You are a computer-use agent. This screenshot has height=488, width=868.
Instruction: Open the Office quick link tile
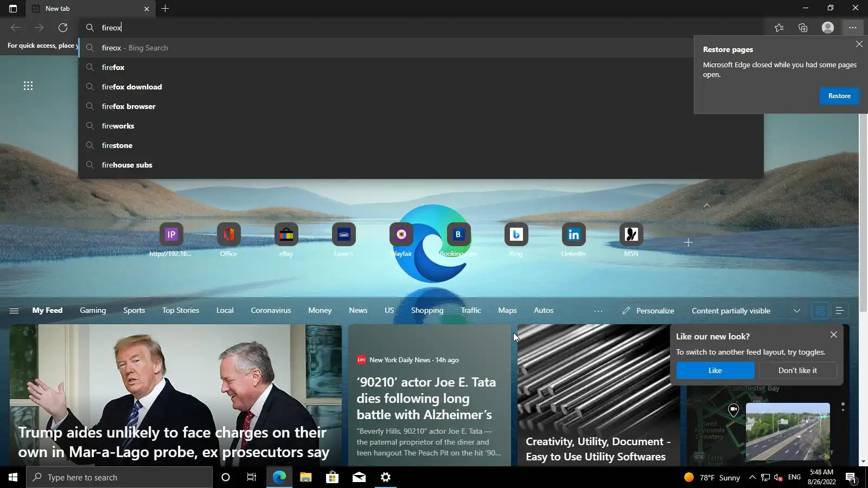228,240
